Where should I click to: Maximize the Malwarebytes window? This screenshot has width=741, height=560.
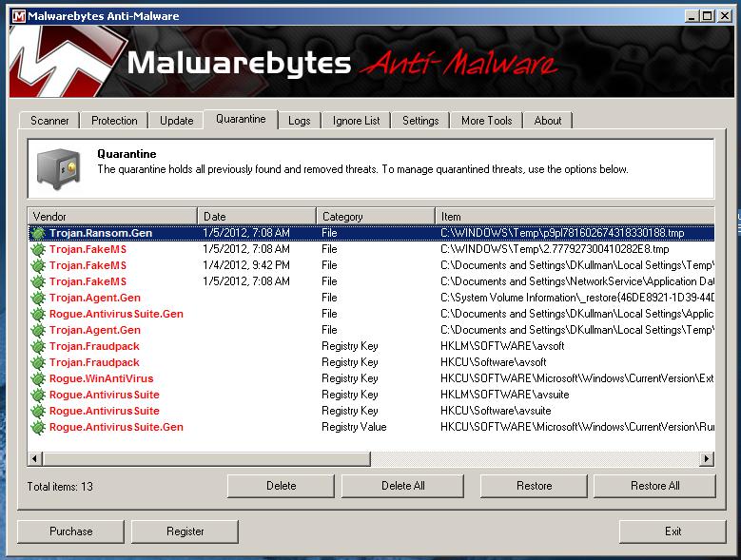(708, 16)
